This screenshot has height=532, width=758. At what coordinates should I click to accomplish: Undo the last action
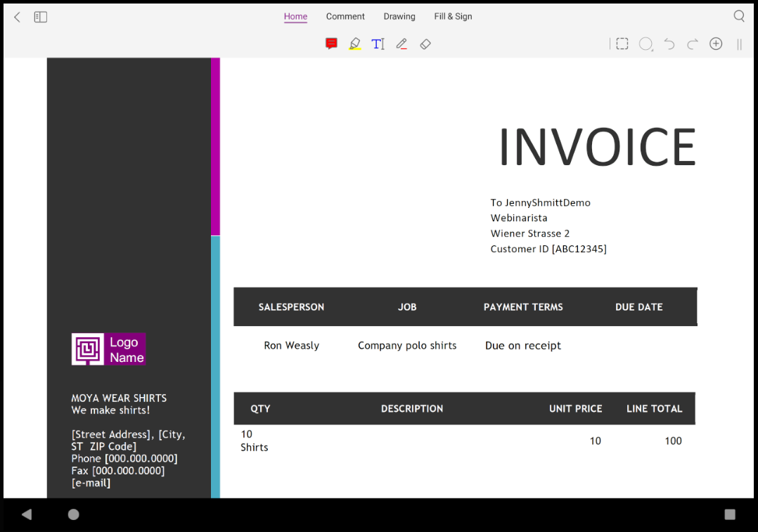pyautogui.click(x=669, y=44)
